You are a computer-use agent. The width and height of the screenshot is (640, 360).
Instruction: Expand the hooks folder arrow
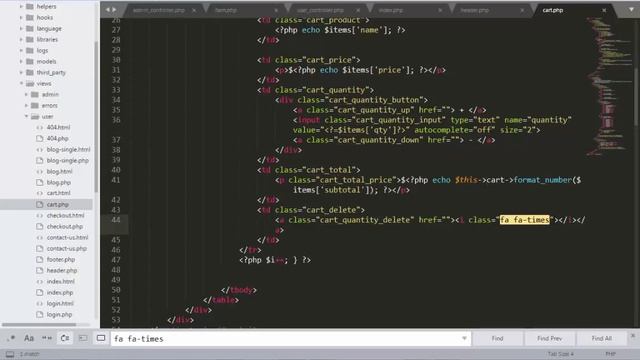[x=21, y=18]
